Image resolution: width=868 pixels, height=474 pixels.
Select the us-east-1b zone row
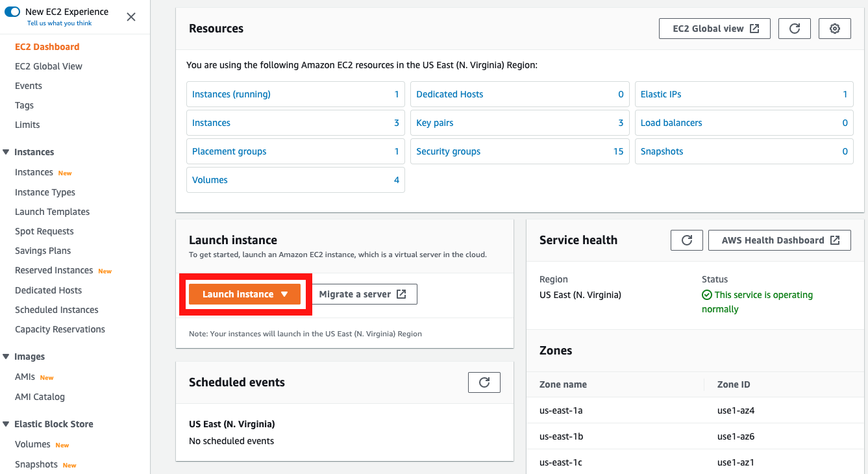(x=697, y=436)
